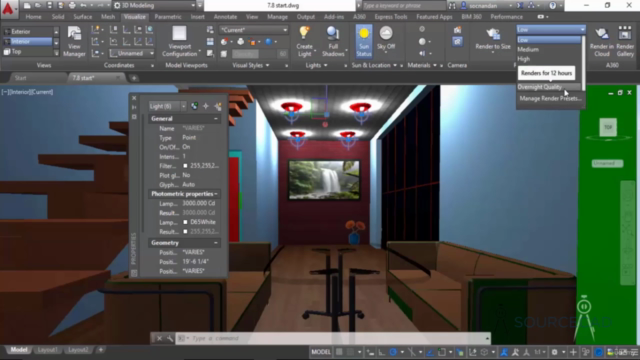Click Manage Render Presets...
The height and width of the screenshot is (360, 640).
550,98
